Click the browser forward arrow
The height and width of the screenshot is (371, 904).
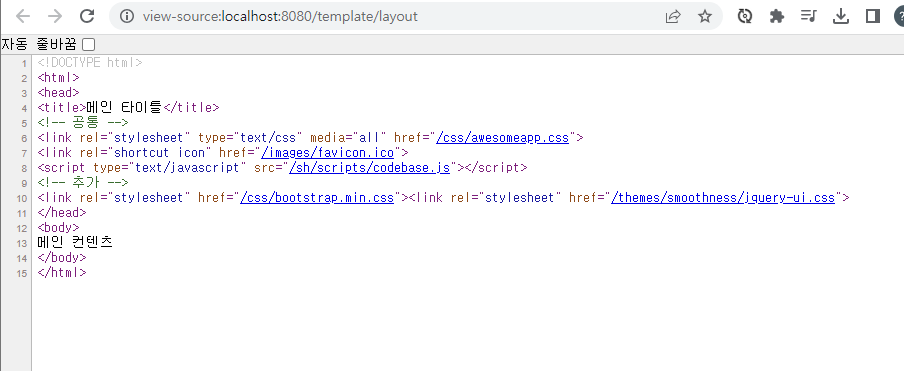coord(55,16)
